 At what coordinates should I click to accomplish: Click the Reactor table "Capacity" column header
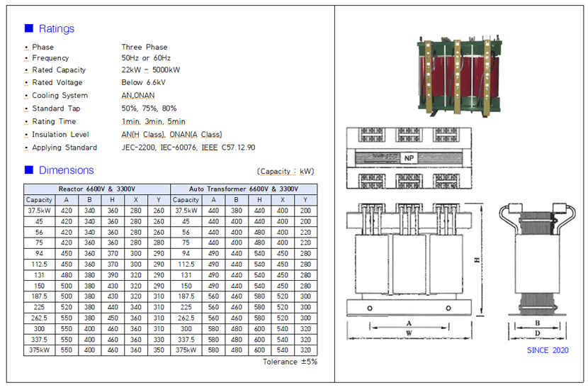[x=39, y=200]
